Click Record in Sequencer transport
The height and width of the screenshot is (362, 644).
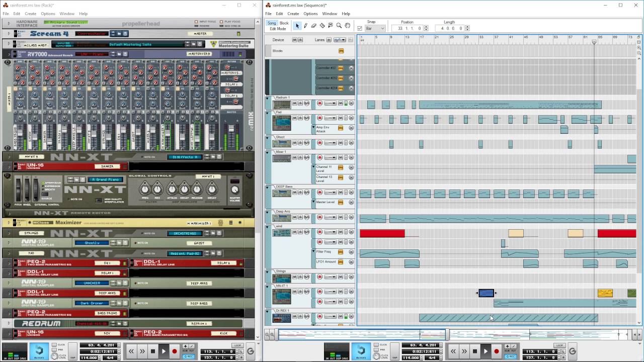click(497, 351)
